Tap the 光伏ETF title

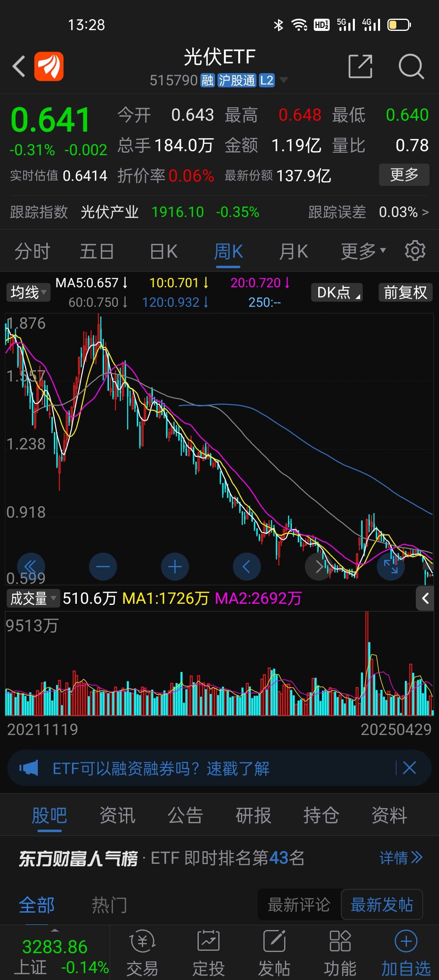click(219, 56)
